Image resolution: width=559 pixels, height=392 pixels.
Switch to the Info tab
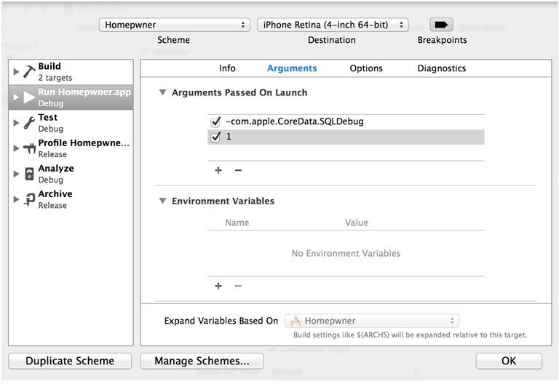click(x=227, y=68)
